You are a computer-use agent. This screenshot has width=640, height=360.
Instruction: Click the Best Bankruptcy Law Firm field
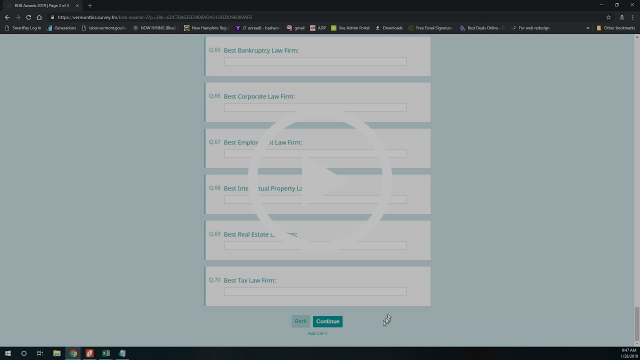pos(315,62)
